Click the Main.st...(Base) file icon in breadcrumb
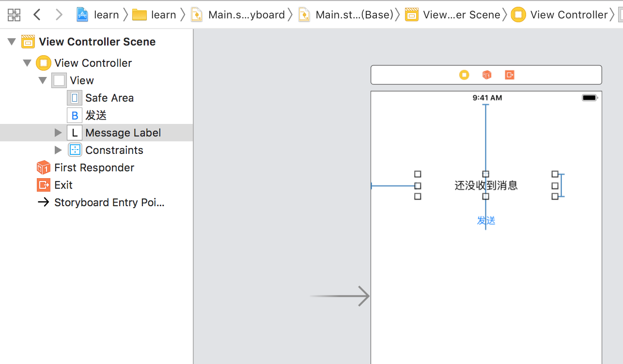Viewport: 623px width, 364px height. tap(304, 15)
